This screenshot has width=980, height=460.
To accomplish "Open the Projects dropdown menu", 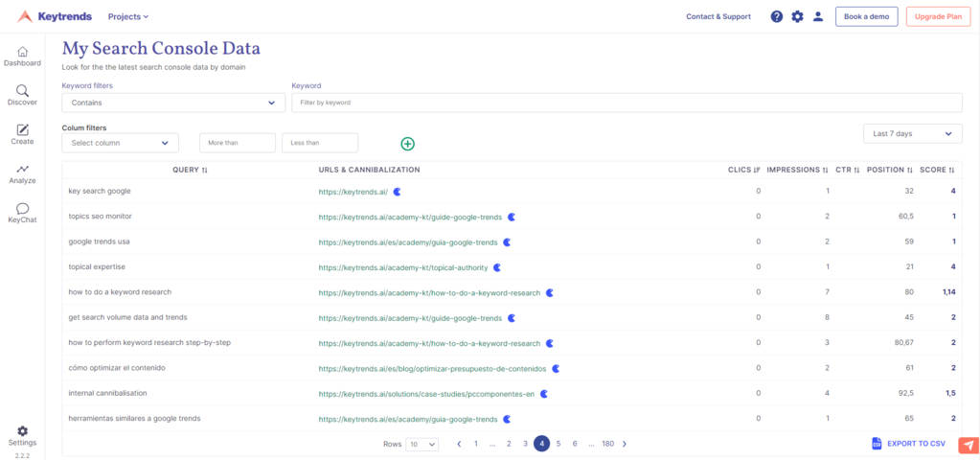I will 128,17.
